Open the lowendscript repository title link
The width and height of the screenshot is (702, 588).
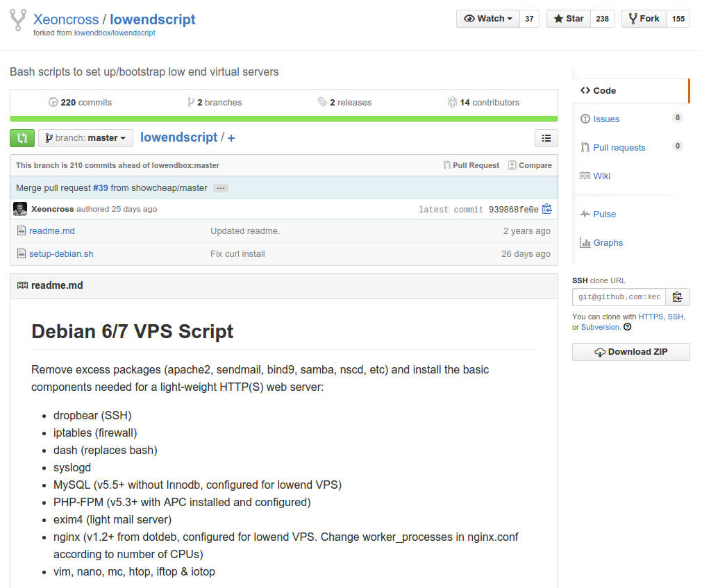[153, 19]
